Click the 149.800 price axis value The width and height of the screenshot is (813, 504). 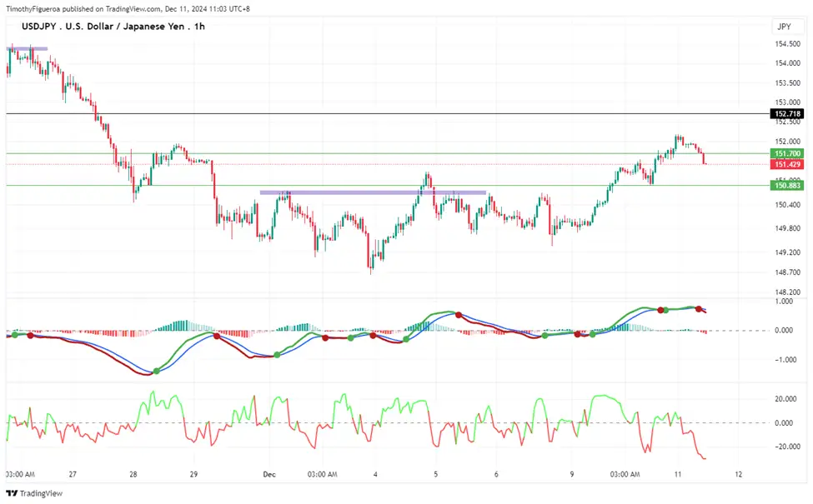pyautogui.click(x=788, y=228)
